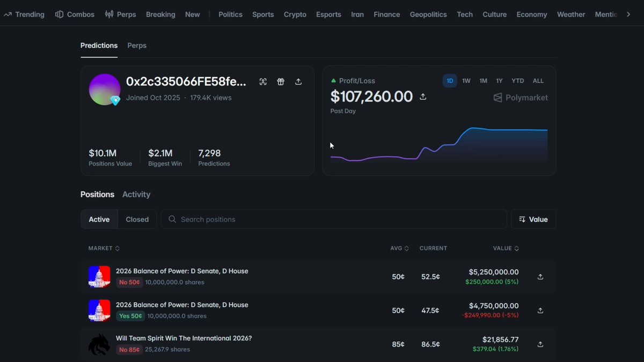Open the Trending category
The width and height of the screenshot is (644, 362).
[24, 14]
